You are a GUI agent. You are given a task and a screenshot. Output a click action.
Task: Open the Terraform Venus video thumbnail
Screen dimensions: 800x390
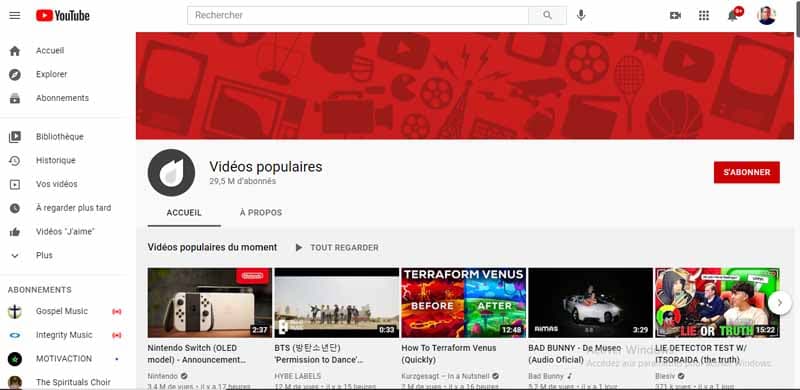[x=463, y=303]
